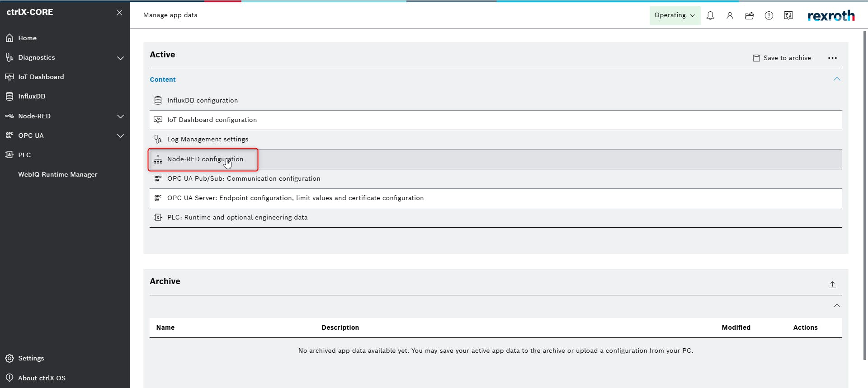Open the user profile icon
This screenshot has height=388, width=868.
point(730,15)
